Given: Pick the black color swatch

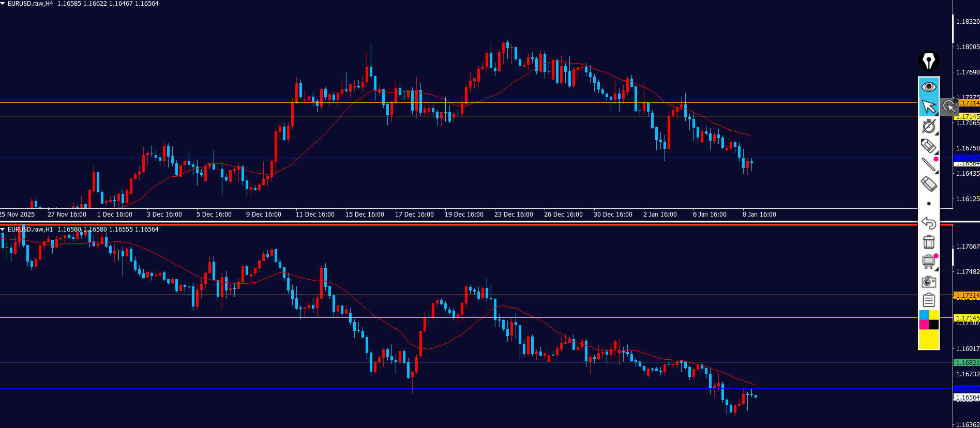Looking at the screenshot, I should [934, 325].
